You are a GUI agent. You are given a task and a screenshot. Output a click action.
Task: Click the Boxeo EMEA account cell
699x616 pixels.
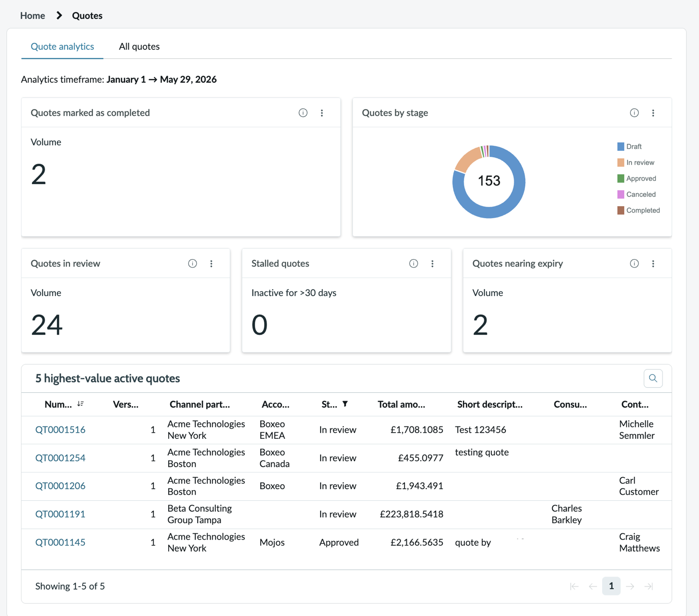coord(273,430)
